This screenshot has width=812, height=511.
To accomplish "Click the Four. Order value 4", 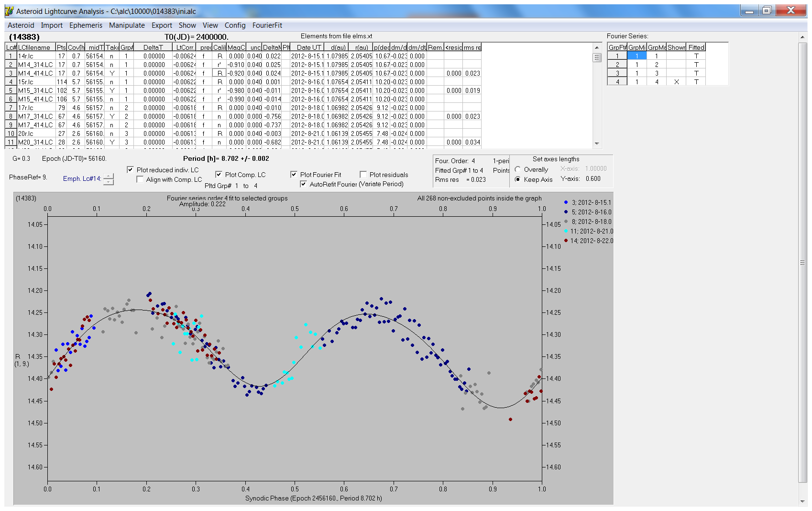I will (473, 161).
